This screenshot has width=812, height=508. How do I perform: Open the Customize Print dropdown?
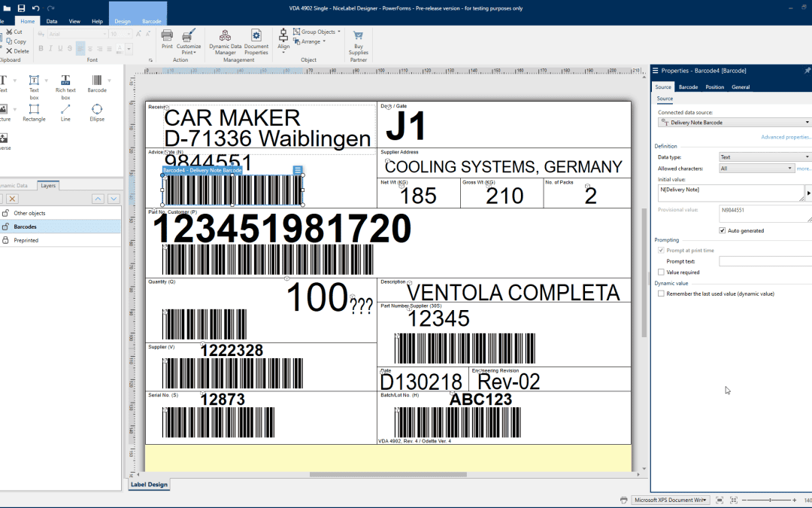[189, 42]
